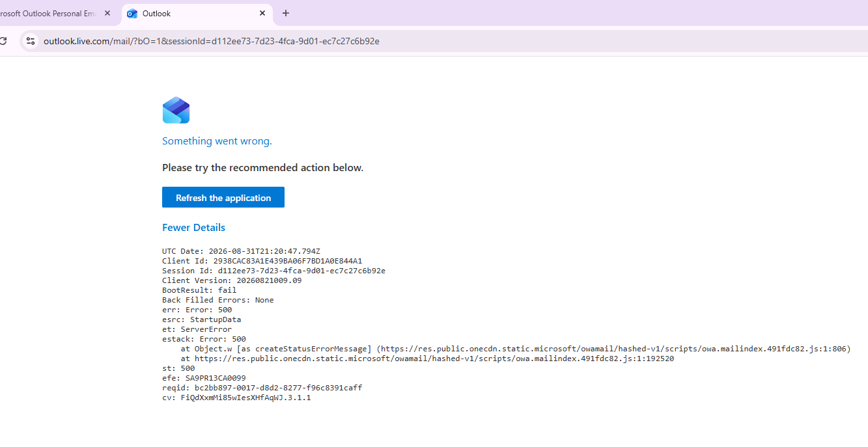
Task: Close the Outlook tab
Action: point(262,13)
